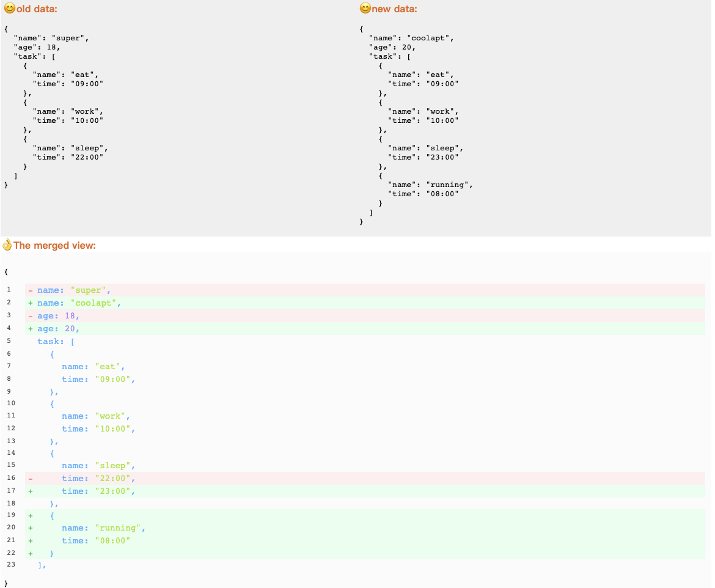This screenshot has height=588, width=715.
Task: Click the value "coolapt" in new data
Action: [430, 37]
